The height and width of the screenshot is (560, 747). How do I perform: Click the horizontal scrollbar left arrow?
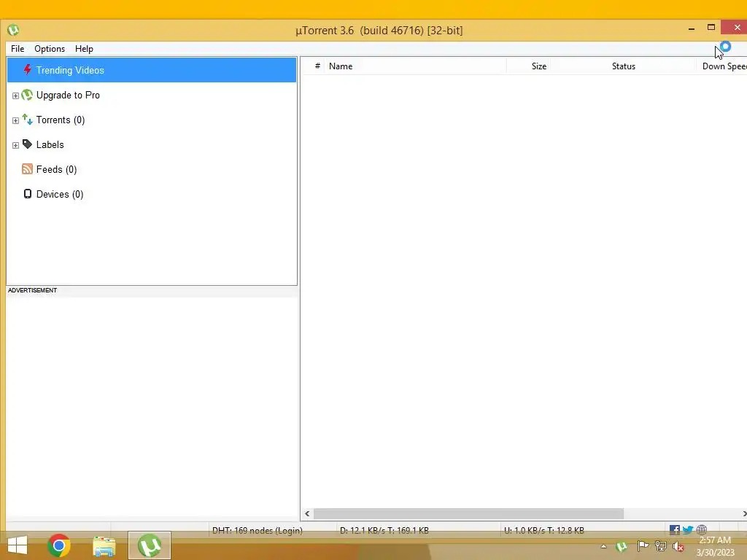[307, 513]
